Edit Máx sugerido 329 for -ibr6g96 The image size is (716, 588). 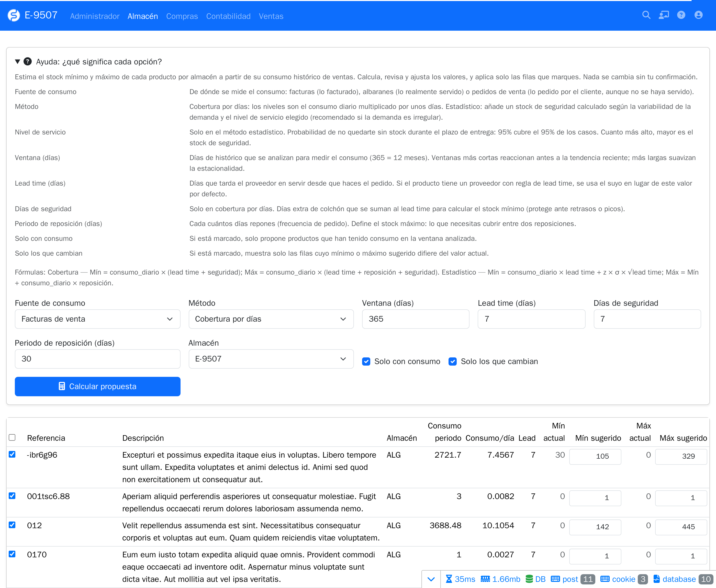click(x=681, y=457)
